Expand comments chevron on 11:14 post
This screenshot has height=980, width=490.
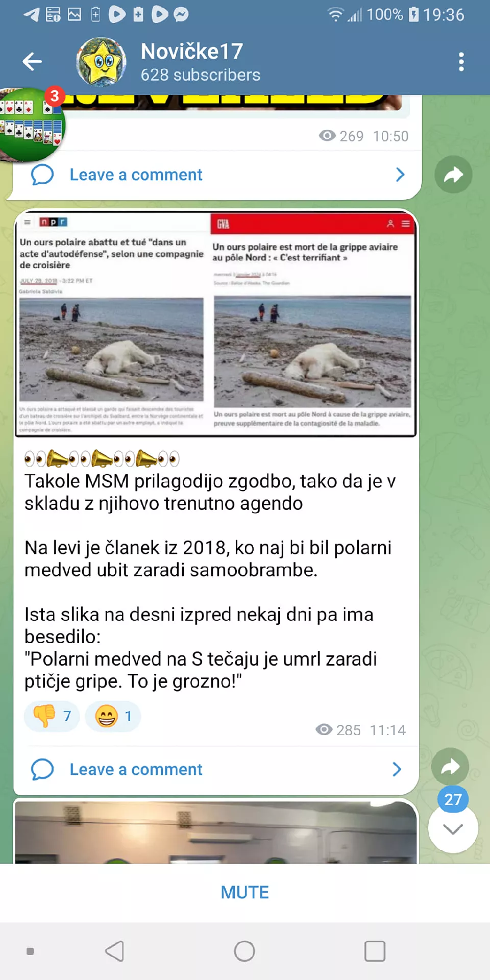(x=397, y=769)
